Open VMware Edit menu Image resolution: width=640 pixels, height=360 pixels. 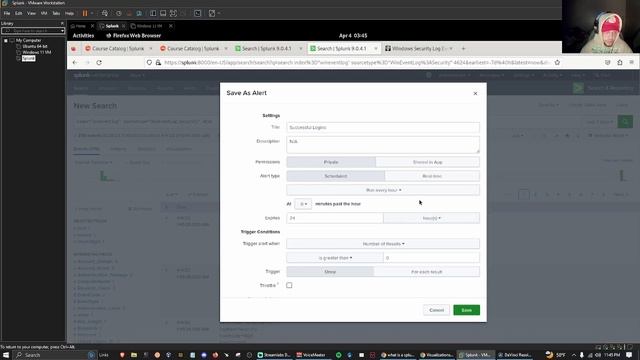19,13
